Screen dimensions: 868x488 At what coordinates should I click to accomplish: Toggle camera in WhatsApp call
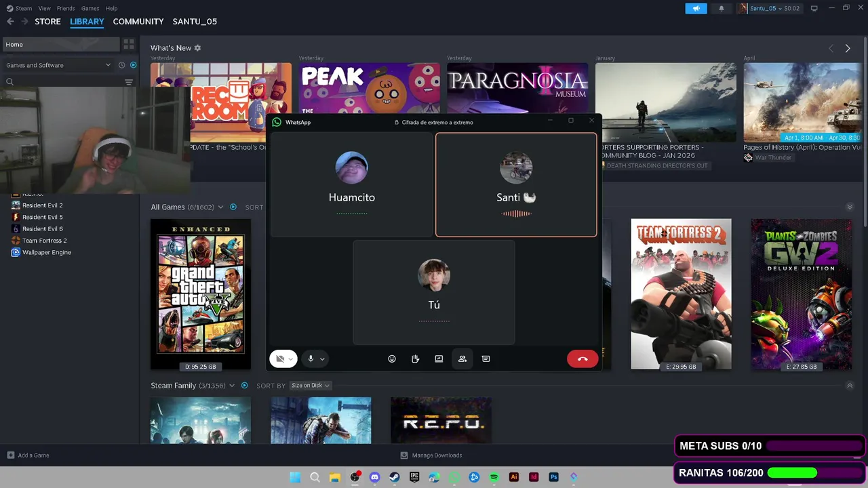tap(279, 359)
